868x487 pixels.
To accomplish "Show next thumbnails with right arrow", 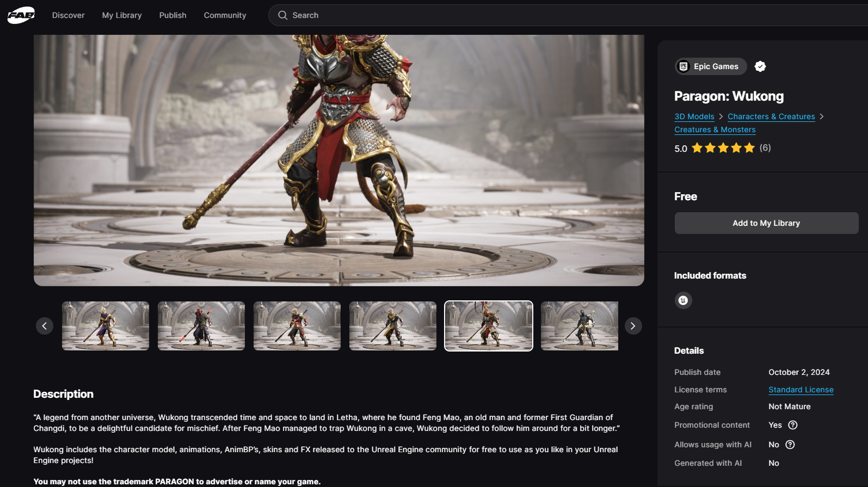I will coord(633,326).
